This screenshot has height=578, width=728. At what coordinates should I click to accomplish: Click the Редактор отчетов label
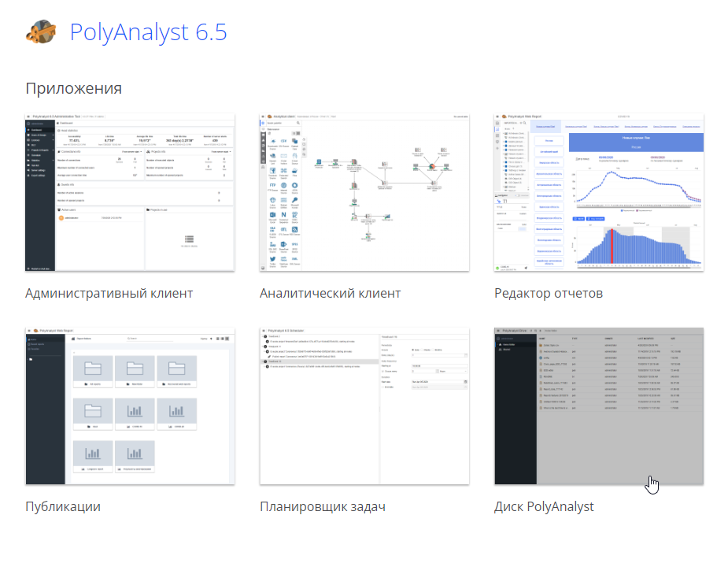click(x=549, y=293)
